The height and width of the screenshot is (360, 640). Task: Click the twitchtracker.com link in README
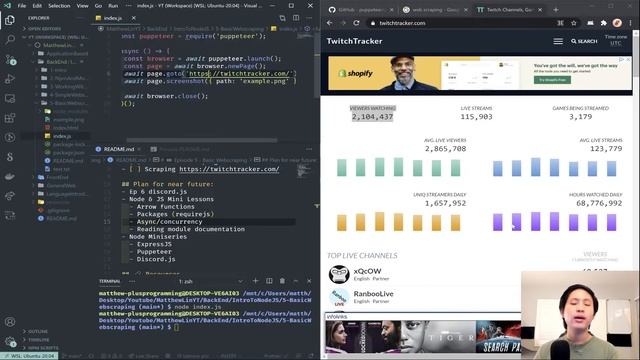coord(229,169)
